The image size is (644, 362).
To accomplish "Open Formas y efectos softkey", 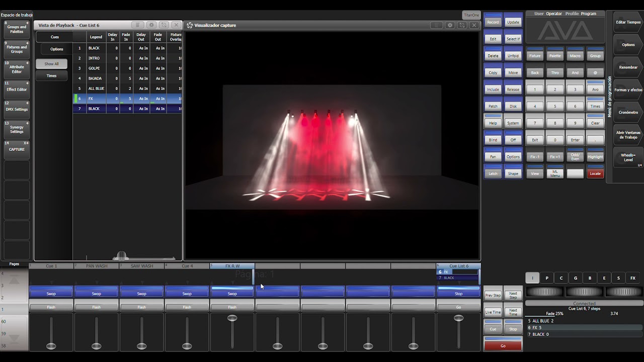I will 628,90.
